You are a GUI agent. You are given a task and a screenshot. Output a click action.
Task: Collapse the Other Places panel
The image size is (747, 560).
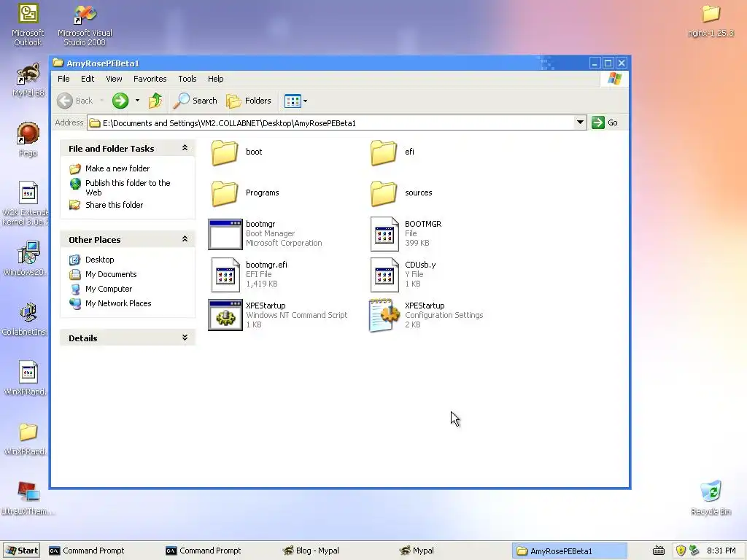(185, 239)
